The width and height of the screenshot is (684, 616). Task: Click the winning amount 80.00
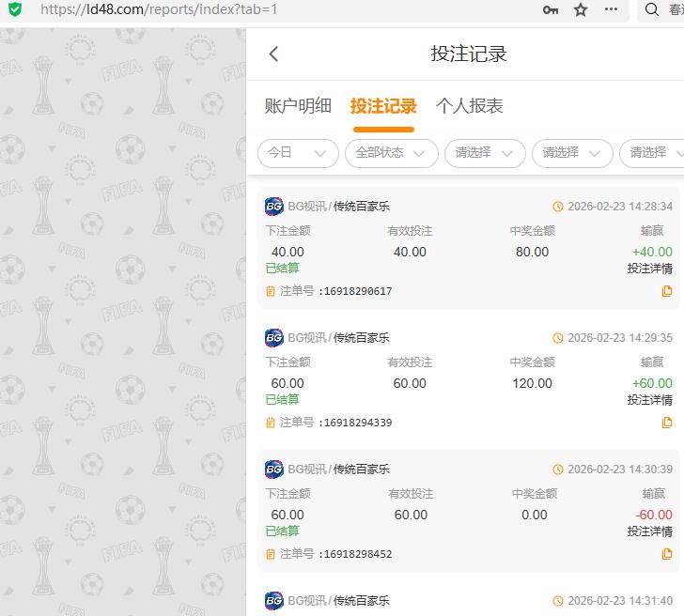pyautogui.click(x=532, y=252)
